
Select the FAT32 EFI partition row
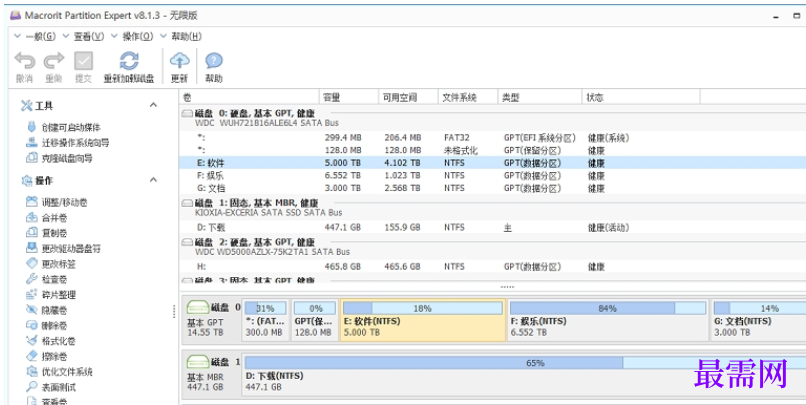pyautogui.click(x=492, y=138)
